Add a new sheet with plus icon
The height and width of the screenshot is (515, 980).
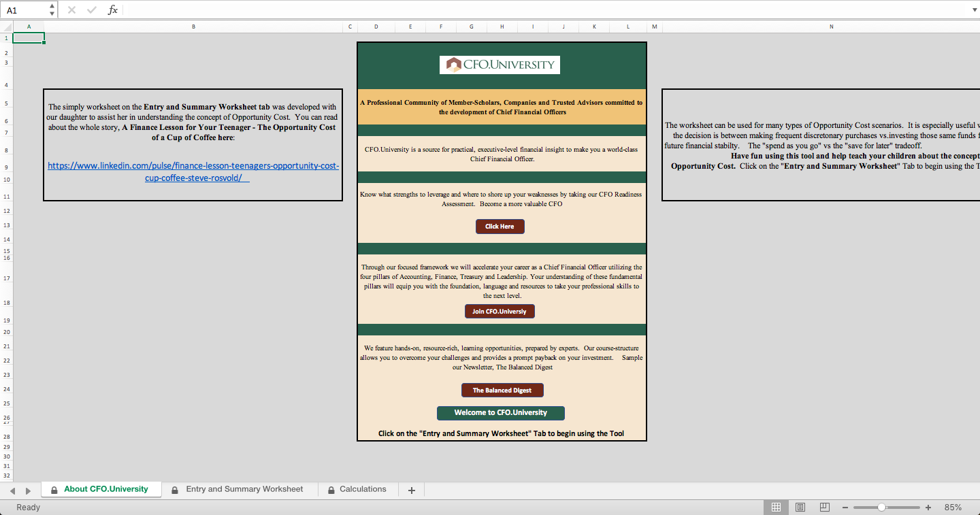click(x=411, y=490)
